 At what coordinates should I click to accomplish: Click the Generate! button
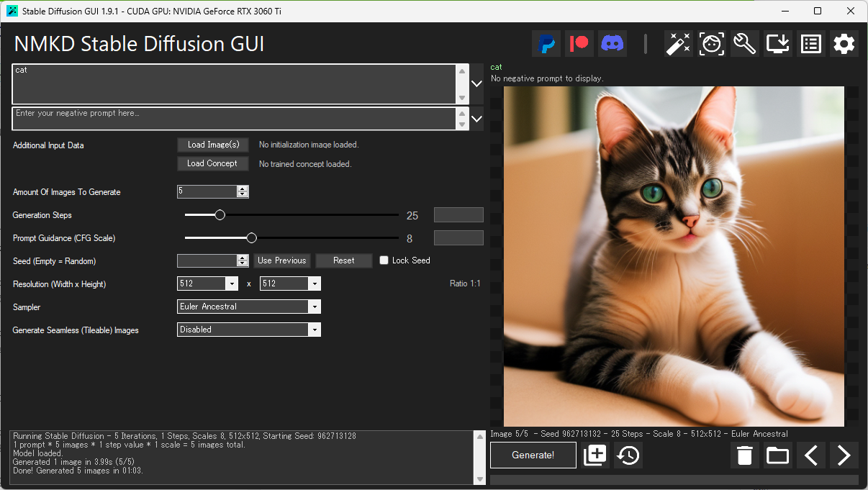pos(533,455)
